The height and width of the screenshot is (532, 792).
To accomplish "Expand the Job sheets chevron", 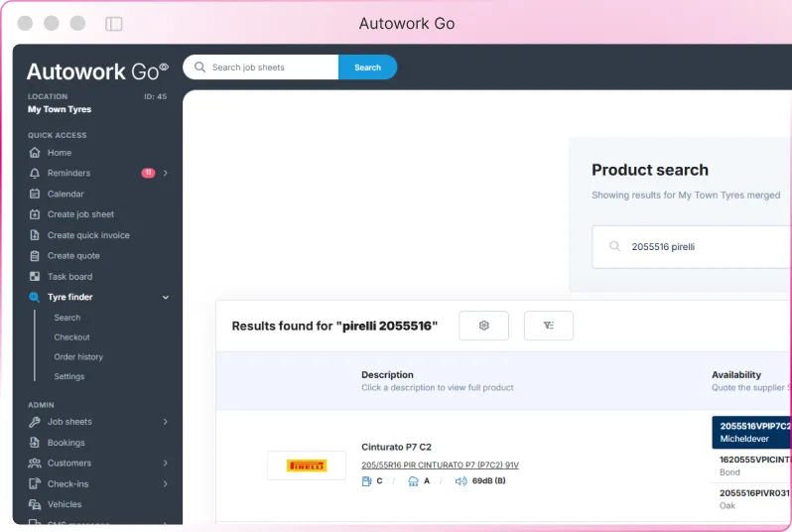I will (165, 422).
